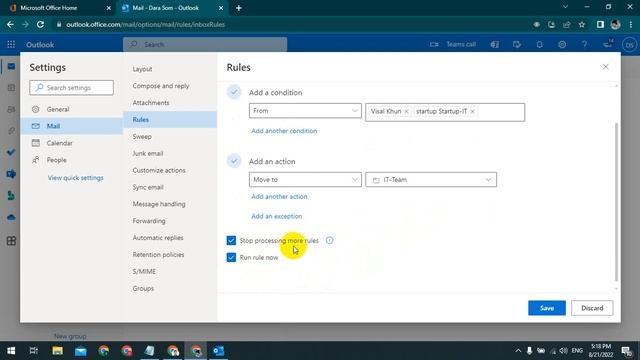Image resolution: width=640 pixels, height=360 pixels.
Task: Open Junk email settings
Action: pos(170,153)
